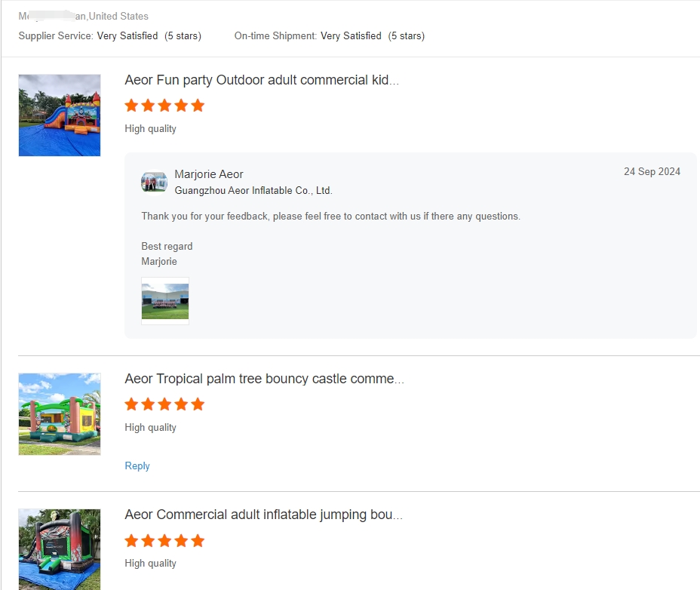View the black and green inflatable bouncer photo

(60, 549)
